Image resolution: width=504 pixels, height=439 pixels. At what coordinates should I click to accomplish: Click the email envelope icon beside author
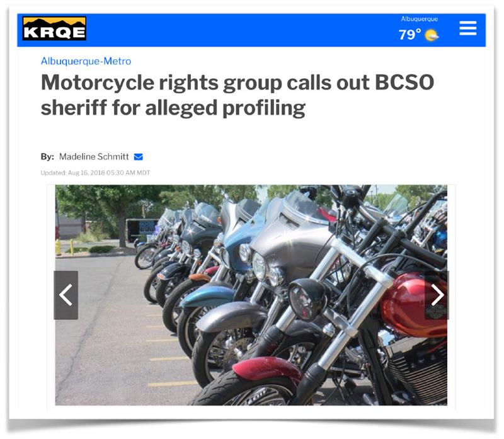click(138, 157)
